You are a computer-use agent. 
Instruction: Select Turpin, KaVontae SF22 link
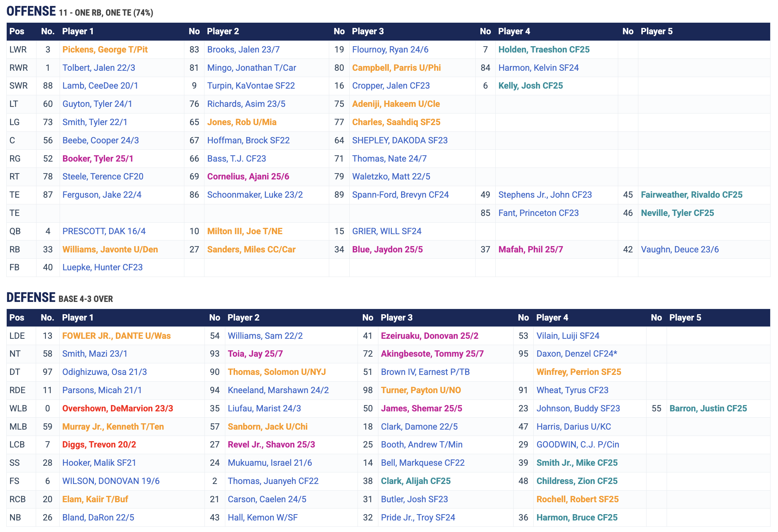[251, 86]
